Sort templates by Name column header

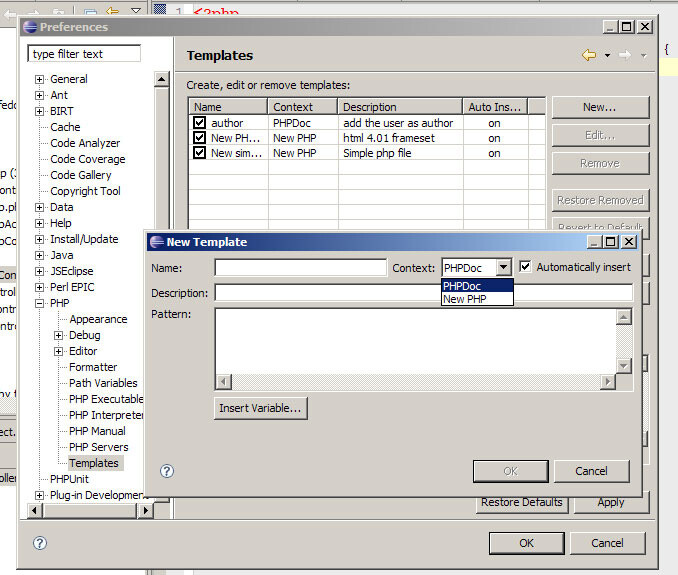228,107
